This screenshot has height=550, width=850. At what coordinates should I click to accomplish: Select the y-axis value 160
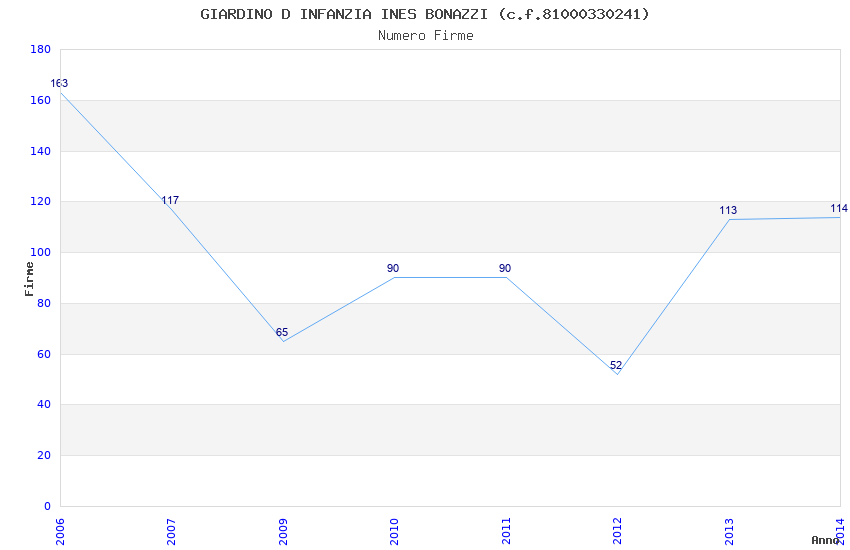[x=40, y=100]
